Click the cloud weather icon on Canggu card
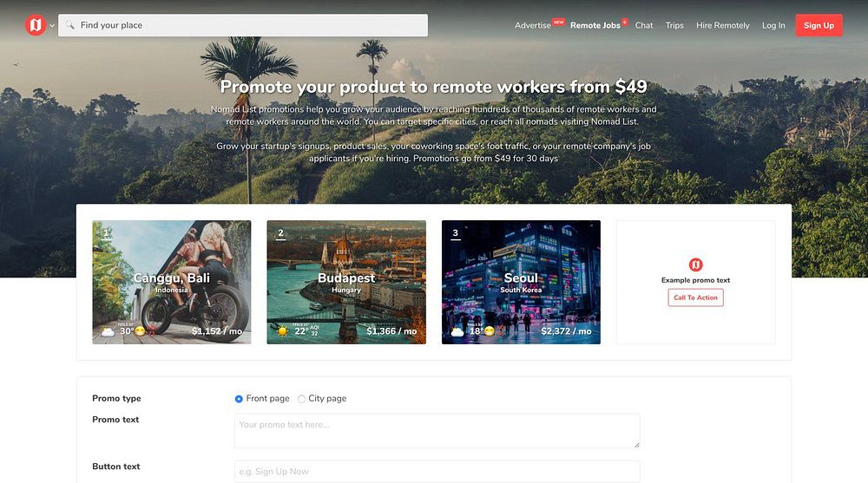 [108, 331]
